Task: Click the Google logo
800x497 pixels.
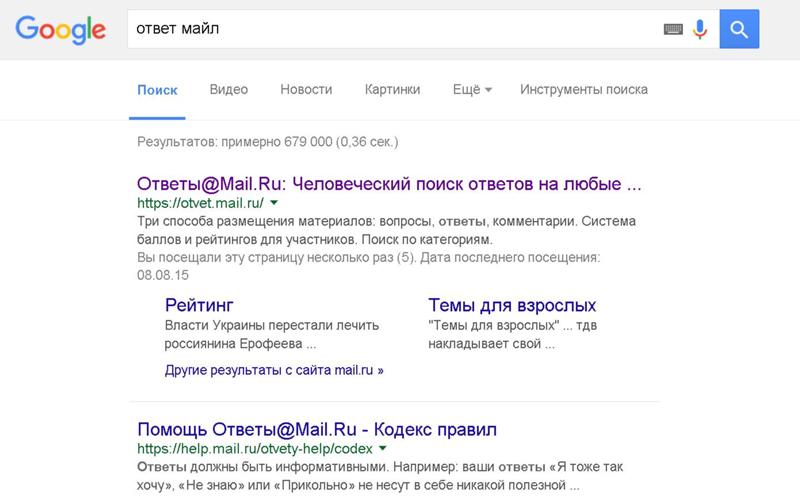Action: (61, 30)
